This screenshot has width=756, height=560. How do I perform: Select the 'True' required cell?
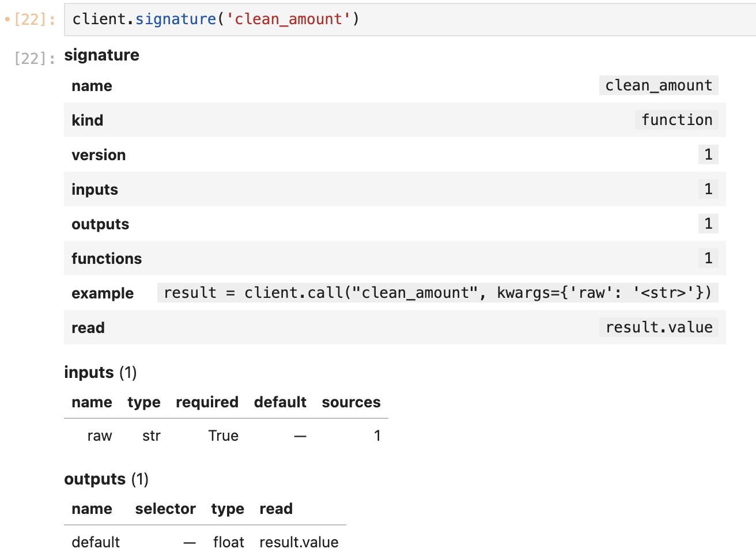pyautogui.click(x=224, y=436)
